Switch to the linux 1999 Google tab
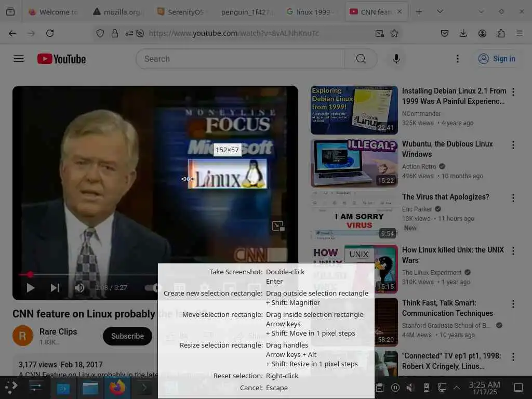 click(310, 12)
